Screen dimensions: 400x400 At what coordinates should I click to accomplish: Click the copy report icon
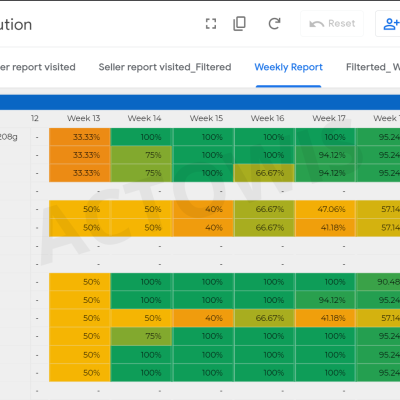(239, 24)
